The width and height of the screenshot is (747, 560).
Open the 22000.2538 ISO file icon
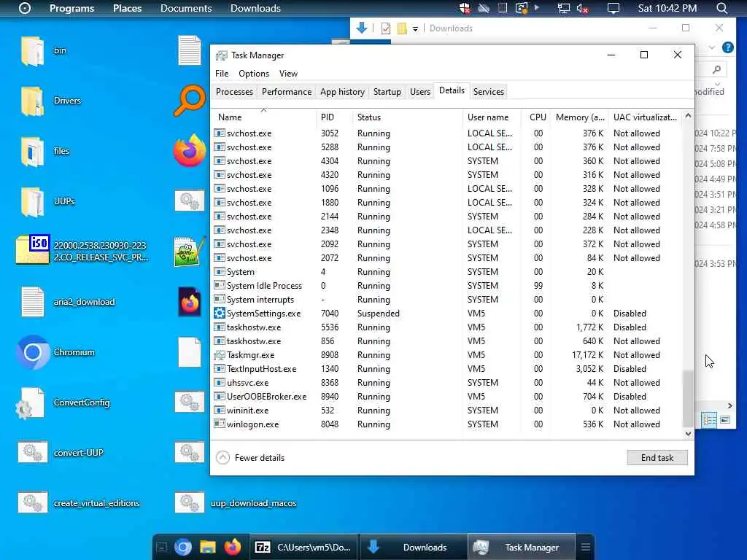click(x=32, y=249)
